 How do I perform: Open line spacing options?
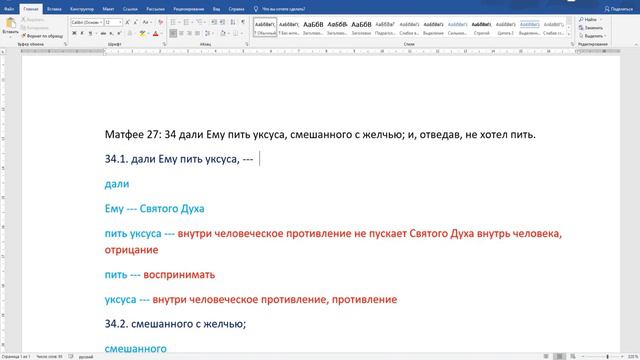[208, 33]
